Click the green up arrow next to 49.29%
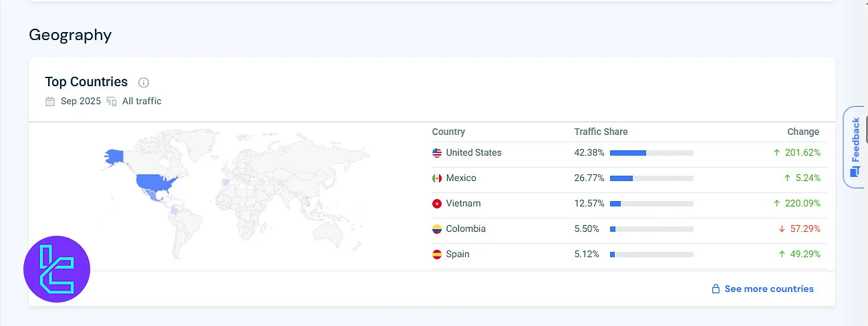868x326 pixels. [782, 255]
